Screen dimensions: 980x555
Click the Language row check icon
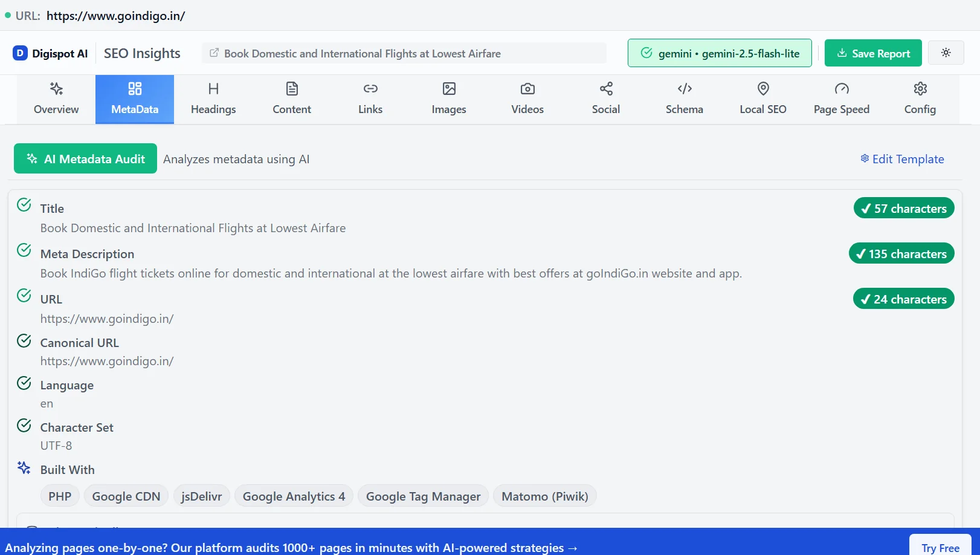tap(24, 383)
